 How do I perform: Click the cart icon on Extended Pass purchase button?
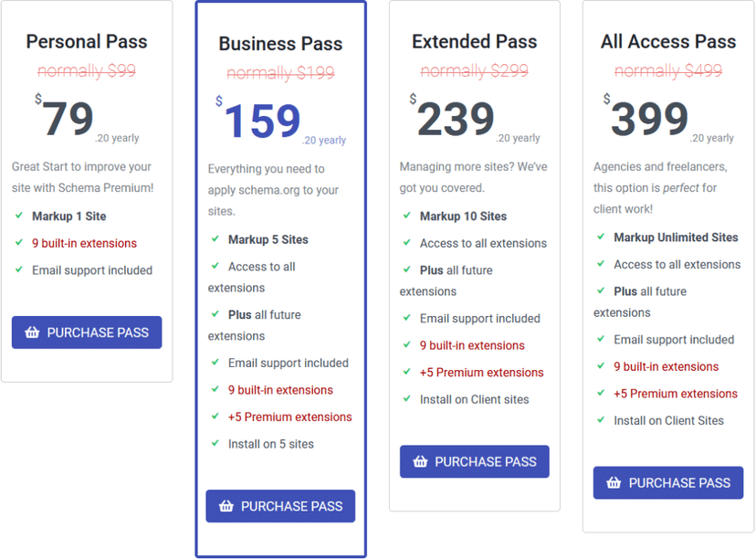click(423, 461)
